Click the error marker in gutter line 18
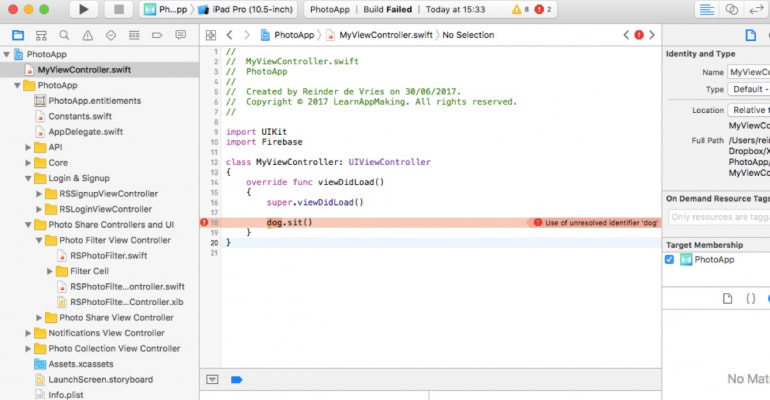The width and height of the screenshot is (770, 400). (204, 222)
